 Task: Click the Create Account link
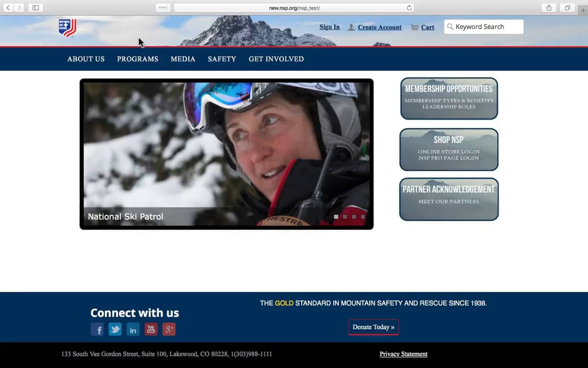tap(380, 28)
